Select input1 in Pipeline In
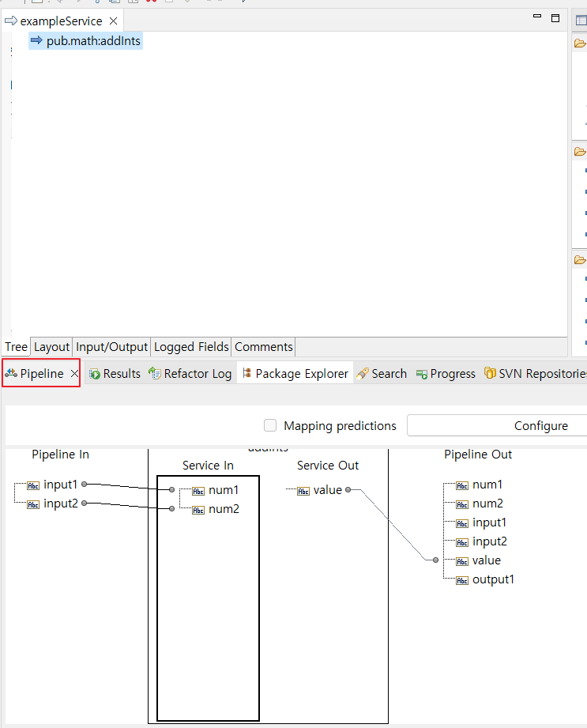 60,485
